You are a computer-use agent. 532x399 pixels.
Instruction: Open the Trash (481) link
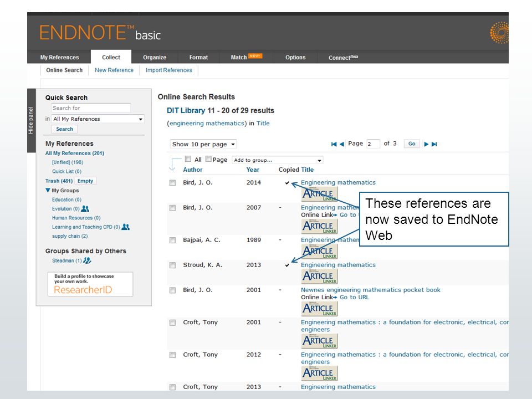[59, 181]
